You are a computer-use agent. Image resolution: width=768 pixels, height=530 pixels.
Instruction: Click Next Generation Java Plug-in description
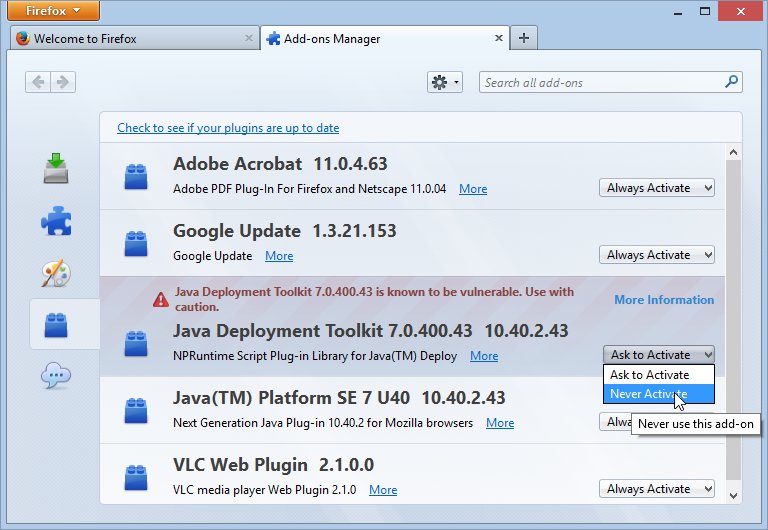pyautogui.click(x=323, y=423)
